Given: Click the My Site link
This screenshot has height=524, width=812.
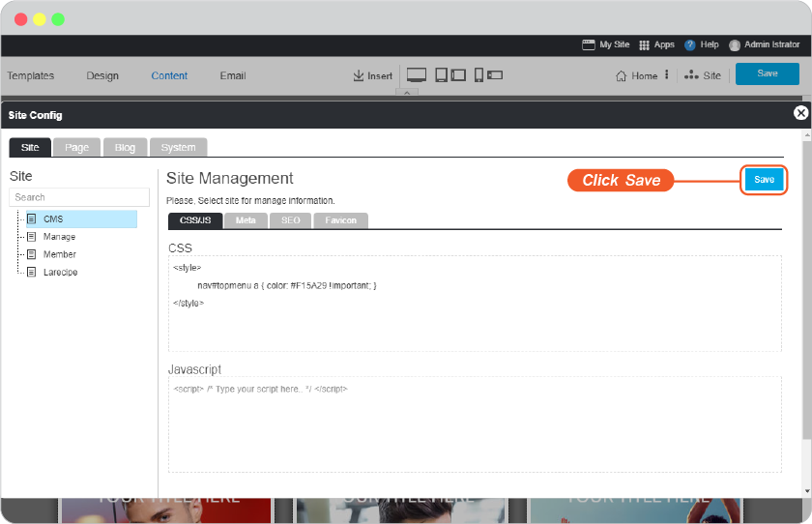Looking at the screenshot, I should click(x=615, y=44).
